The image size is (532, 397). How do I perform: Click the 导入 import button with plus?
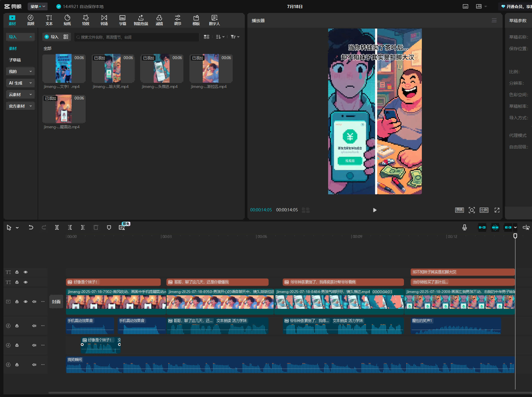coord(51,37)
